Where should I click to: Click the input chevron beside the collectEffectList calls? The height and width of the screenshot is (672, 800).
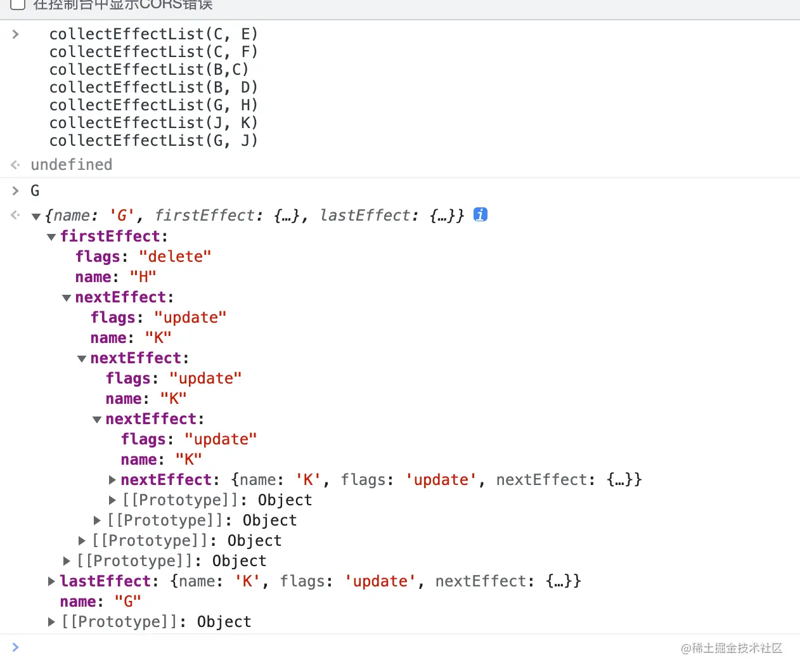point(16,34)
